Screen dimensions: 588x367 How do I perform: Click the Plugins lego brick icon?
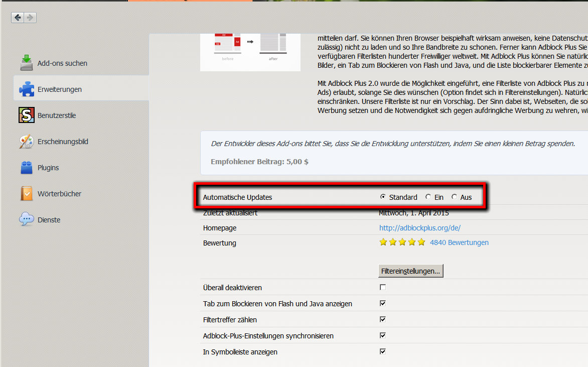[x=27, y=167]
